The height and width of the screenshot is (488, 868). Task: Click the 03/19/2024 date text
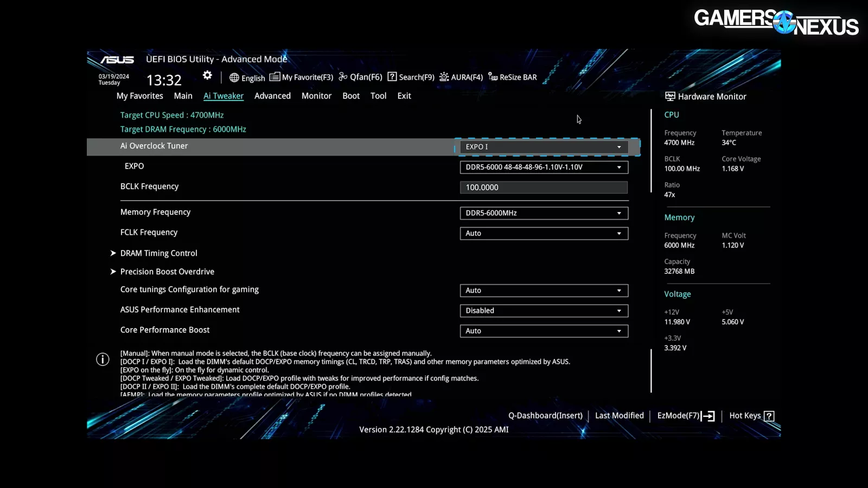114,76
